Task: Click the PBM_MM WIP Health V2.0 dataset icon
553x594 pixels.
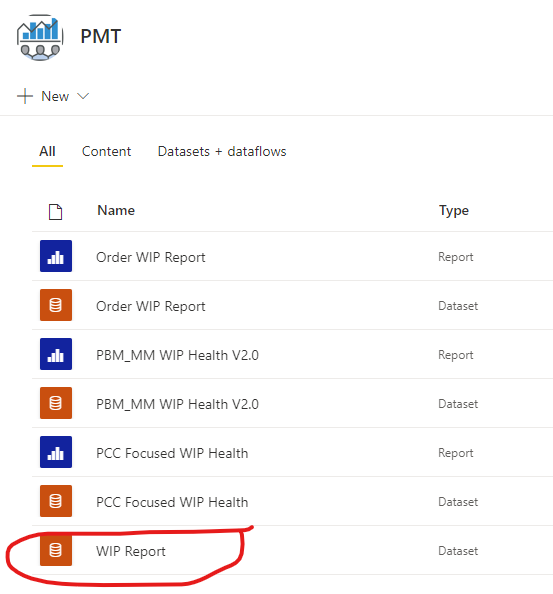Action: coord(56,403)
